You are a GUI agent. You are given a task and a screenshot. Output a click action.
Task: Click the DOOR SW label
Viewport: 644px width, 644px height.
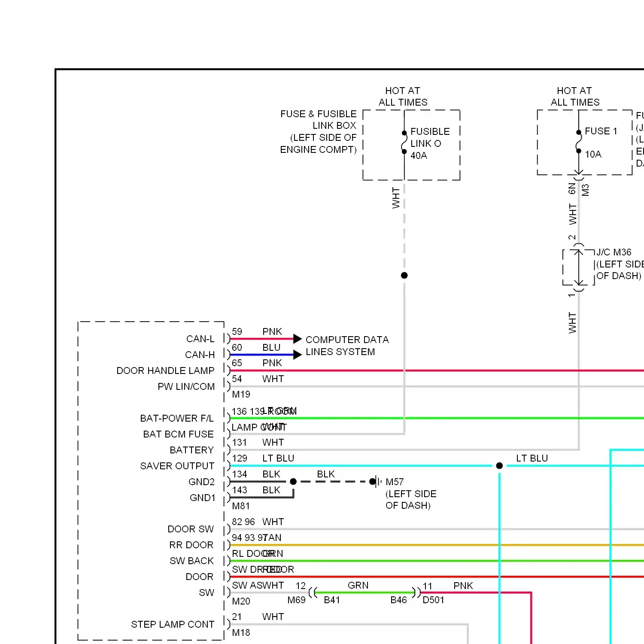[191, 529]
